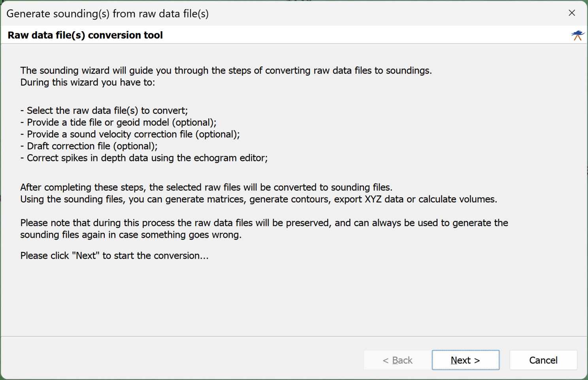Click the sound velocity correction file bullet

point(130,134)
